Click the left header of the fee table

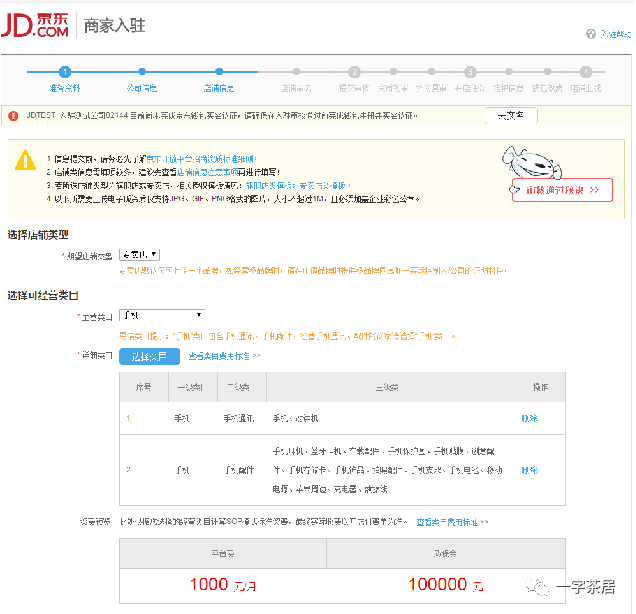coord(223,554)
